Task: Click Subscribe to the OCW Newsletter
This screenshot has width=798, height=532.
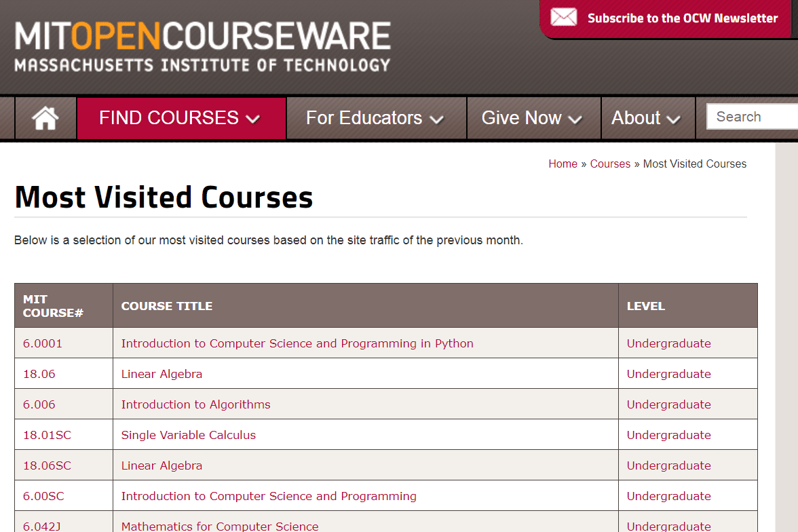Action: coord(683,18)
